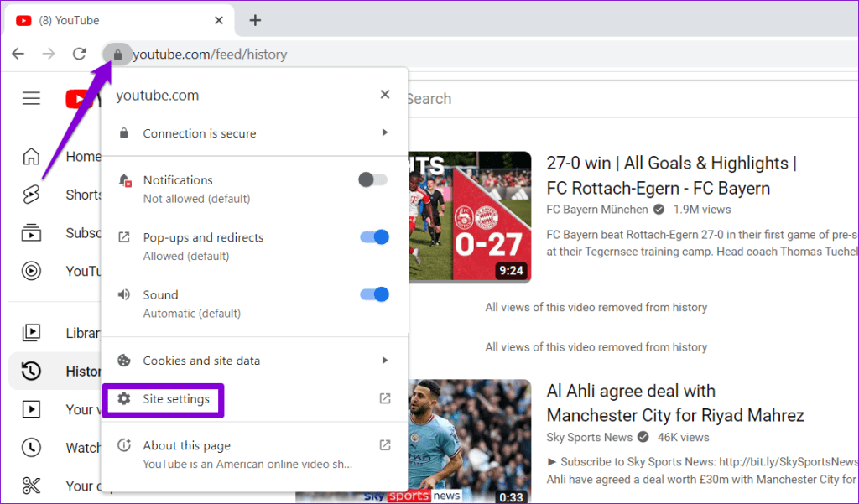
Task: Click About this page external link icon
Action: click(385, 445)
